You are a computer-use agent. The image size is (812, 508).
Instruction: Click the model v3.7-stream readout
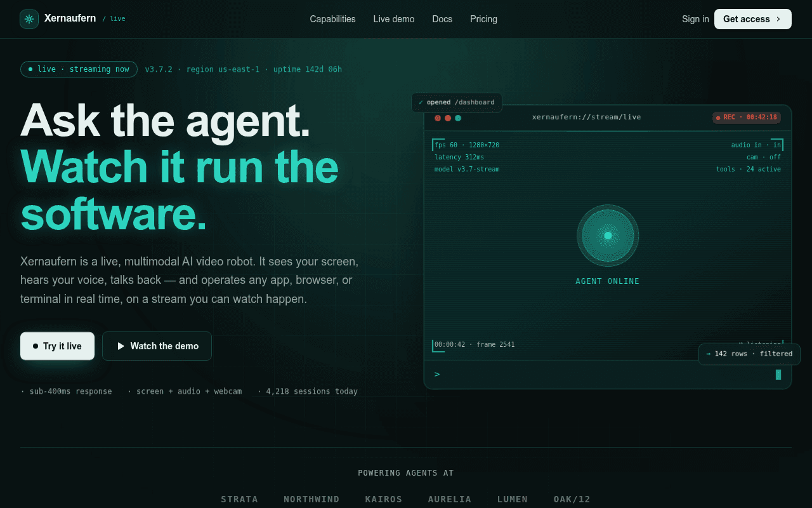coord(467,169)
